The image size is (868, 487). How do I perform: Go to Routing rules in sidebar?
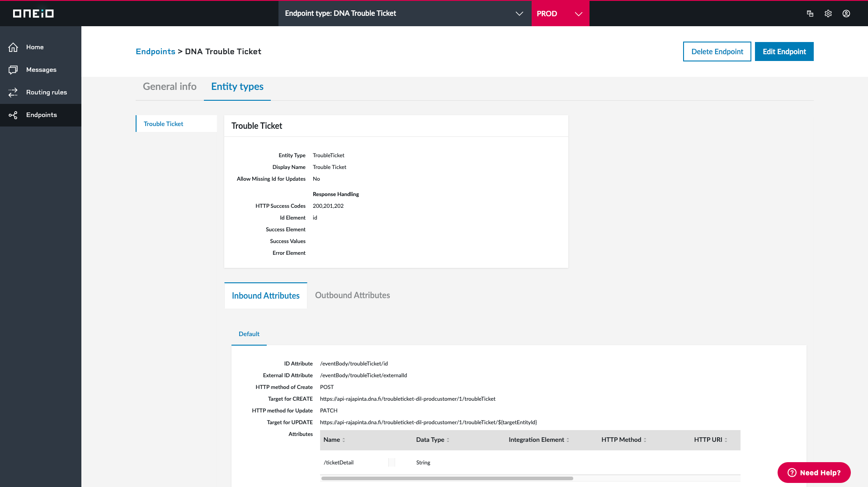pyautogui.click(x=41, y=92)
